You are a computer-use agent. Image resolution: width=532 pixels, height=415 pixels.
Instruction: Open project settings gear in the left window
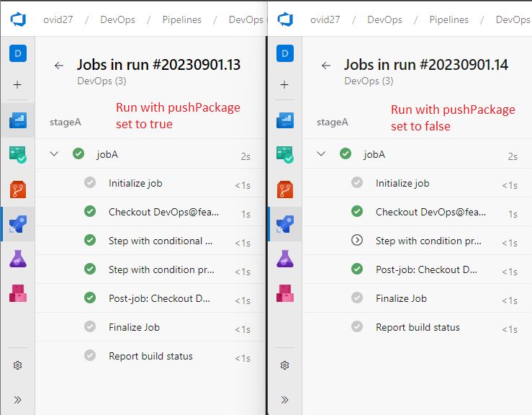(x=18, y=365)
